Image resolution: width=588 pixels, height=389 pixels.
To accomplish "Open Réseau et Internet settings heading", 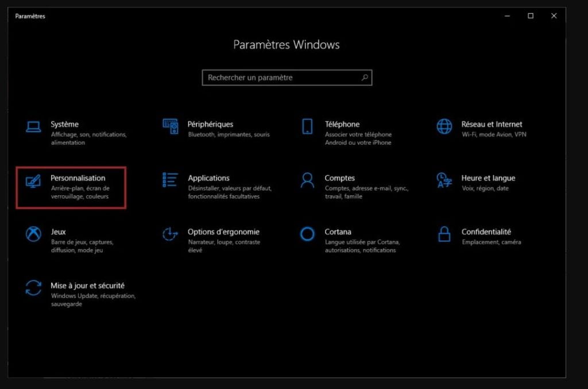I will 492,124.
